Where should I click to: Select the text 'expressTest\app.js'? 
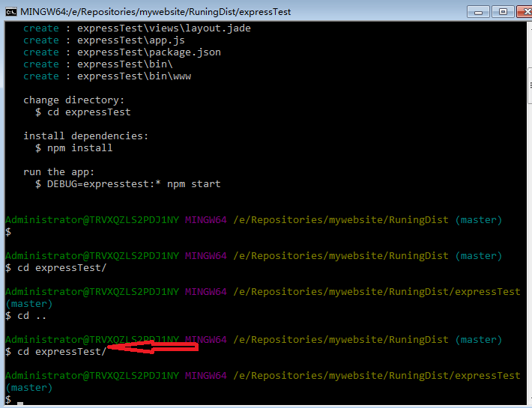(x=131, y=40)
